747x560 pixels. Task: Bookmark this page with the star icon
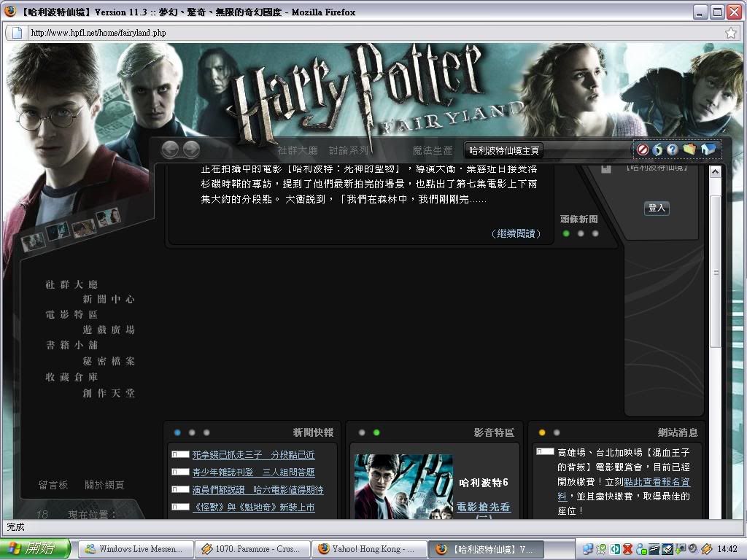coord(730,33)
